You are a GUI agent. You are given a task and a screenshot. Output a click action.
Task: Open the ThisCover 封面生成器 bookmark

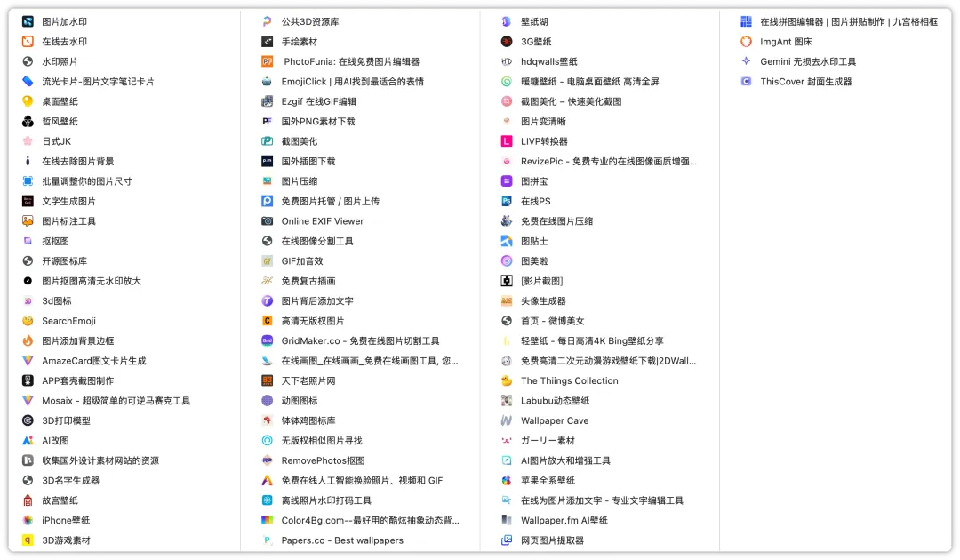point(805,82)
